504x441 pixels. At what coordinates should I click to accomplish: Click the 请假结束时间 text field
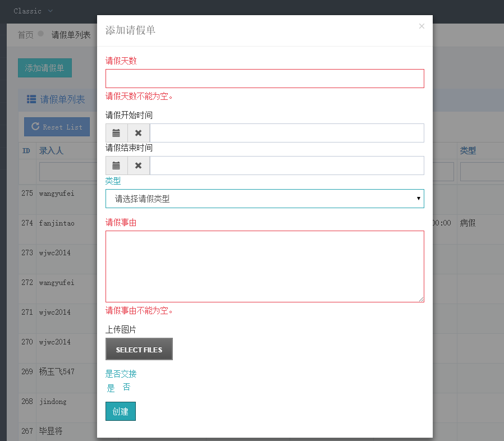286,166
